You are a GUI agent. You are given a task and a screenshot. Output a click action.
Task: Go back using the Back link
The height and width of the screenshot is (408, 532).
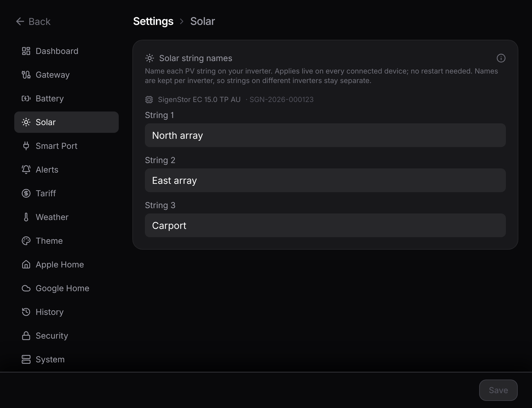tap(33, 21)
